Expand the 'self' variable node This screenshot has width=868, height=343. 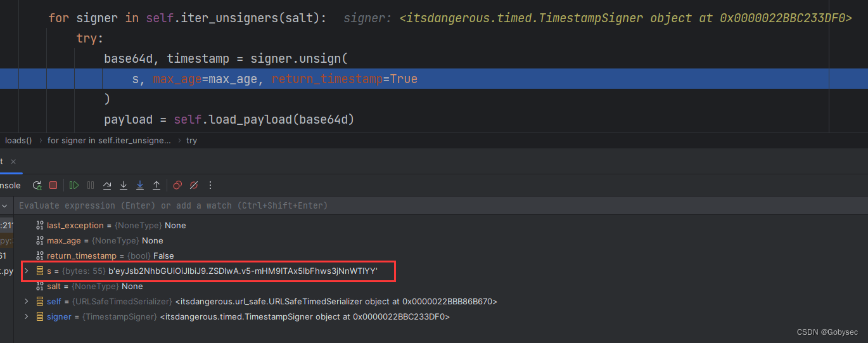point(26,301)
